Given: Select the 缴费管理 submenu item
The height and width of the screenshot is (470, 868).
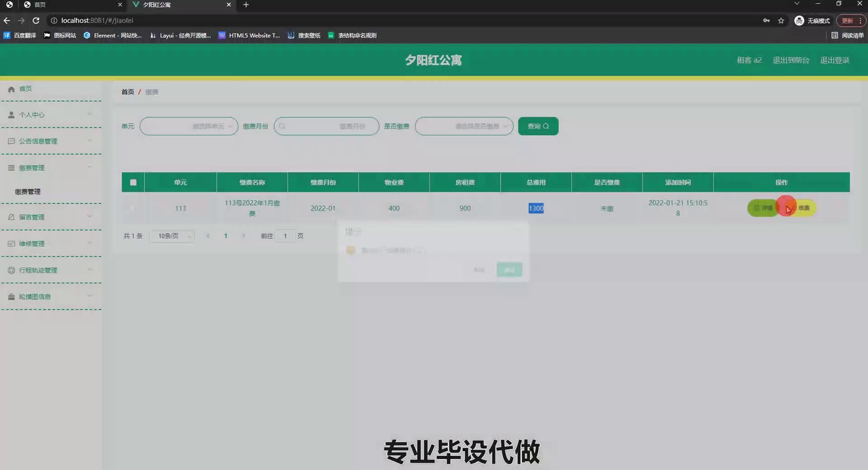Looking at the screenshot, I should tap(28, 192).
